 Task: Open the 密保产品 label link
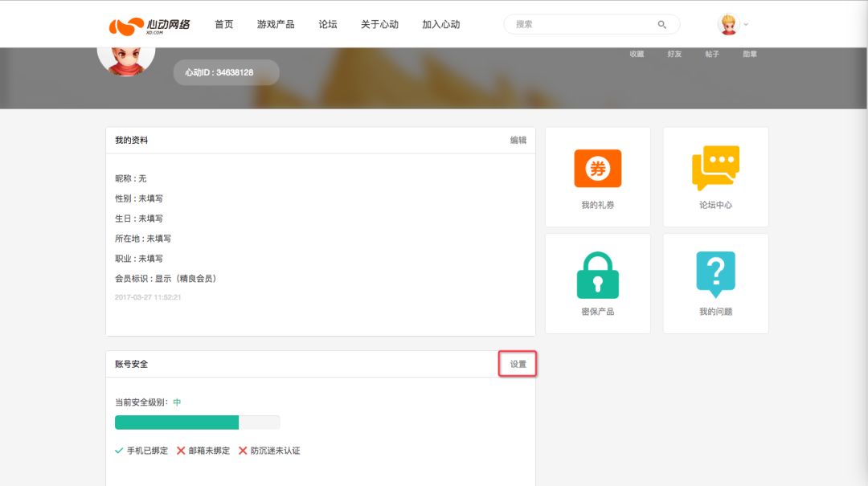pos(598,312)
